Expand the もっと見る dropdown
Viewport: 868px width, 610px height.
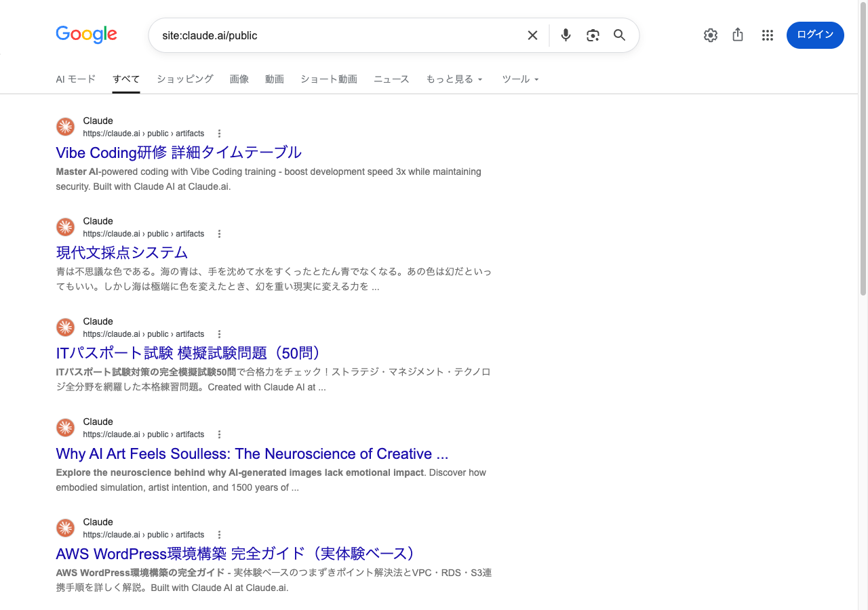pos(454,79)
